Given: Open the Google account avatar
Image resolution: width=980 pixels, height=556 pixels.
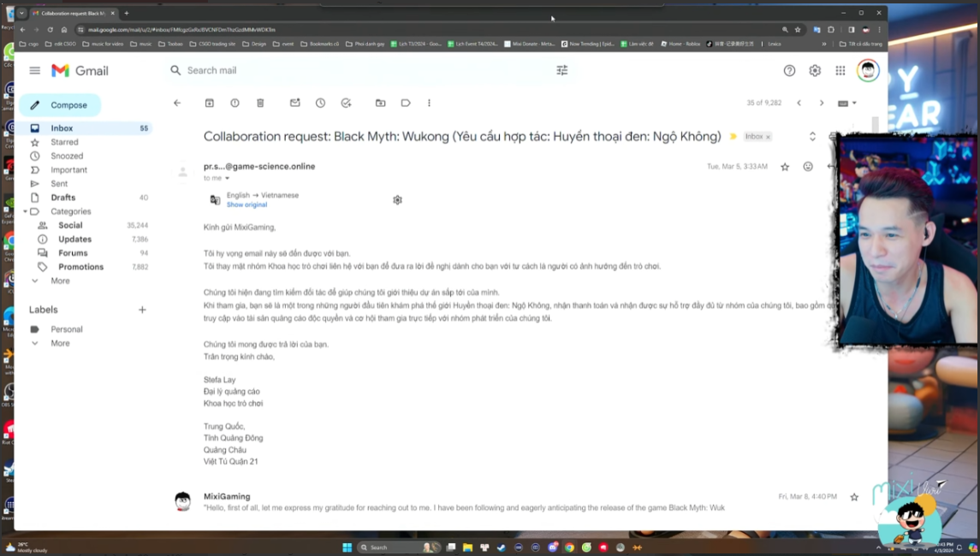Looking at the screenshot, I should (868, 71).
